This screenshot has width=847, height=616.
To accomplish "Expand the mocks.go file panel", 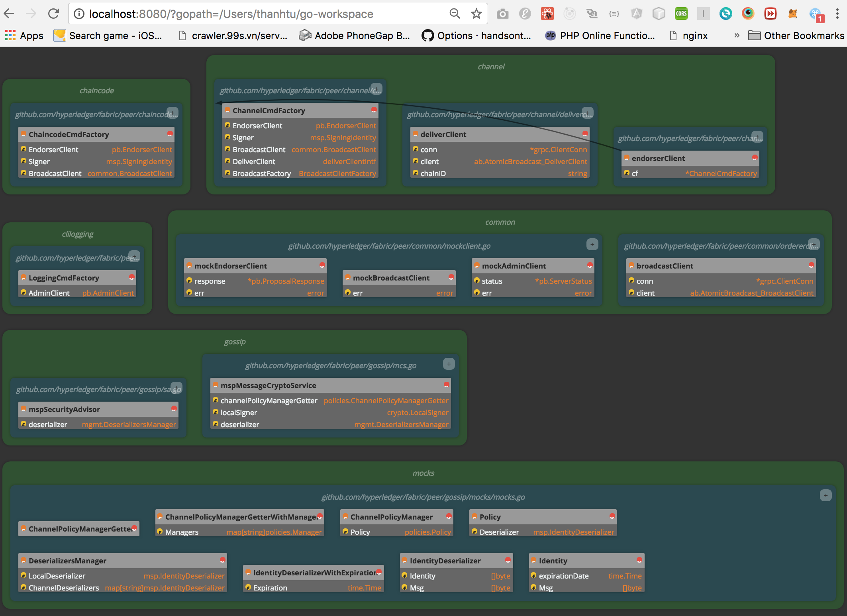I will [x=825, y=495].
